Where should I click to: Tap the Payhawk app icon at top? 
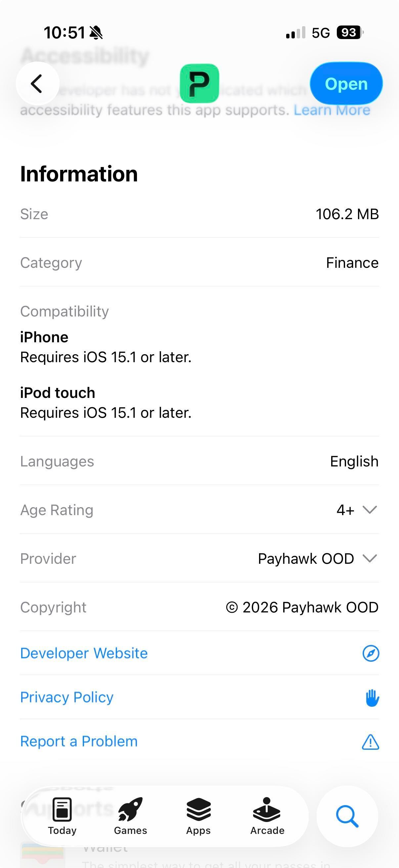coord(199,83)
